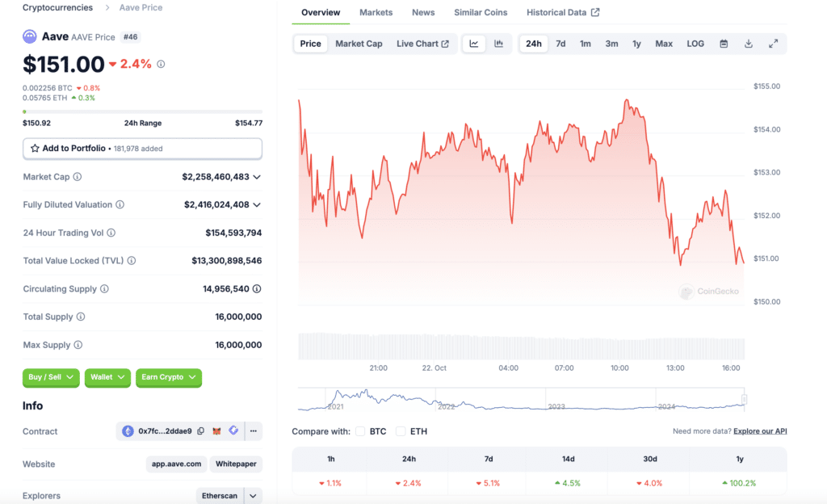Open more contract options ellipsis
This screenshot has width=827, height=504.
tap(254, 430)
